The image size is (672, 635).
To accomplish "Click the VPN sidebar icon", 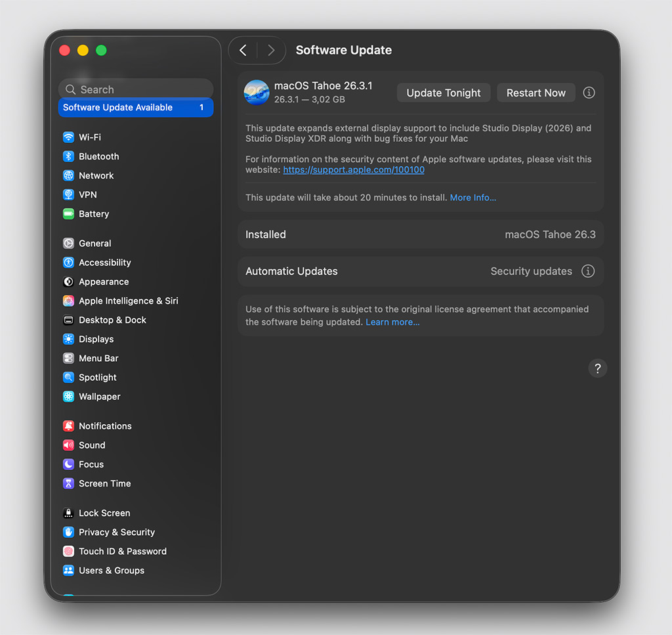I will point(68,194).
